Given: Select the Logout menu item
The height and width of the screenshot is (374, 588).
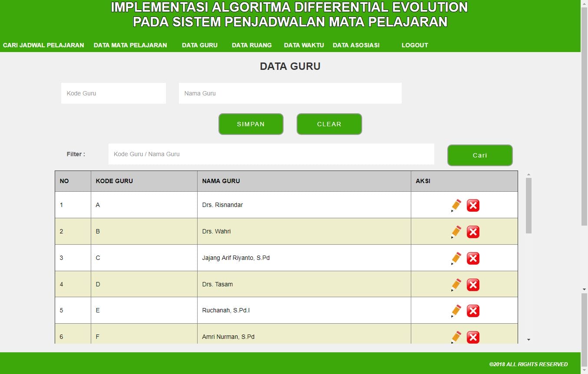Looking at the screenshot, I should 415,45.
